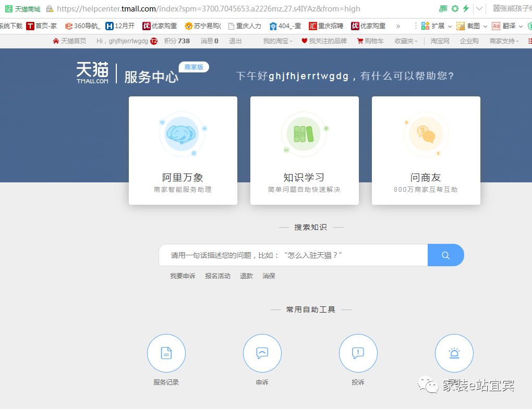Focus the knowledge search input field
Image resolution: width=532 pixels, height=409 pixels.
tap(293, 255)
